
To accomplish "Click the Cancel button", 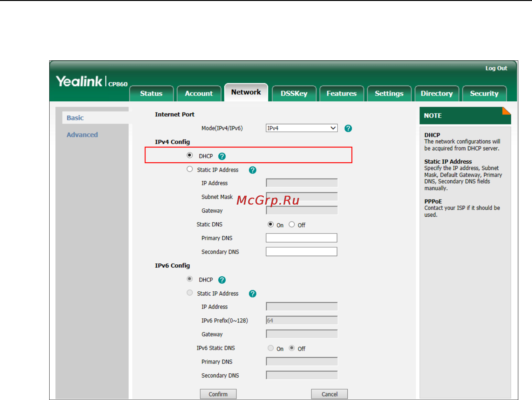I will point(329,394).
